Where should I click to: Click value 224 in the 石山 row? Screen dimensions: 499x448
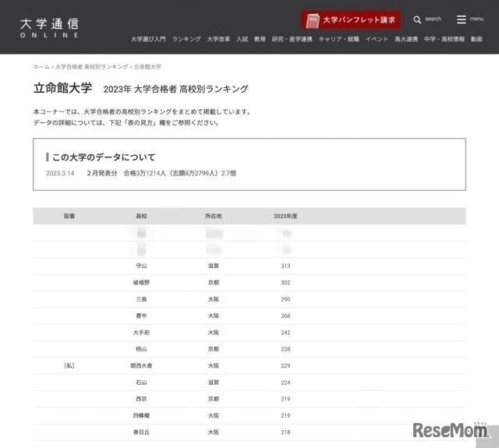285,383
